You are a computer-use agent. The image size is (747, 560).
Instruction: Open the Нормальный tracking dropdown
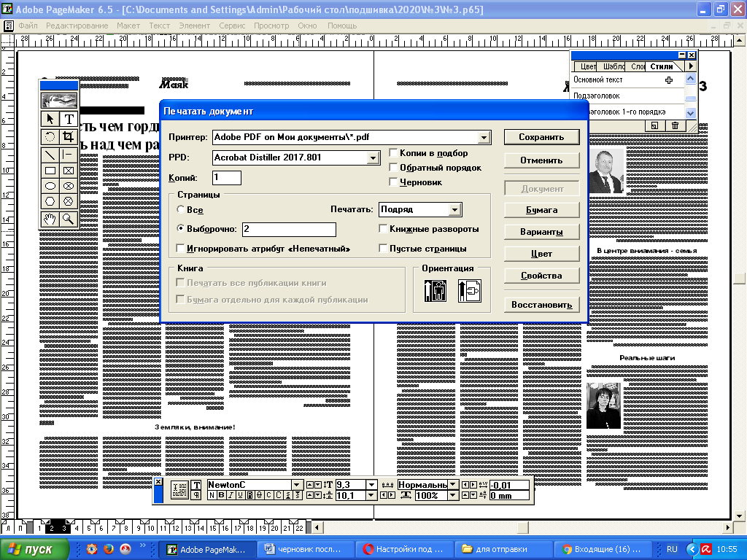[x=453, y=485]
